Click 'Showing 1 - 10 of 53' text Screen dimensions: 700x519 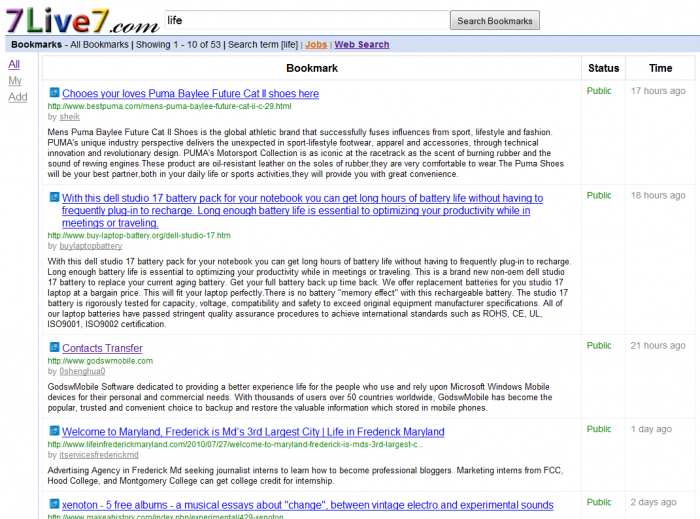(178, 45)
